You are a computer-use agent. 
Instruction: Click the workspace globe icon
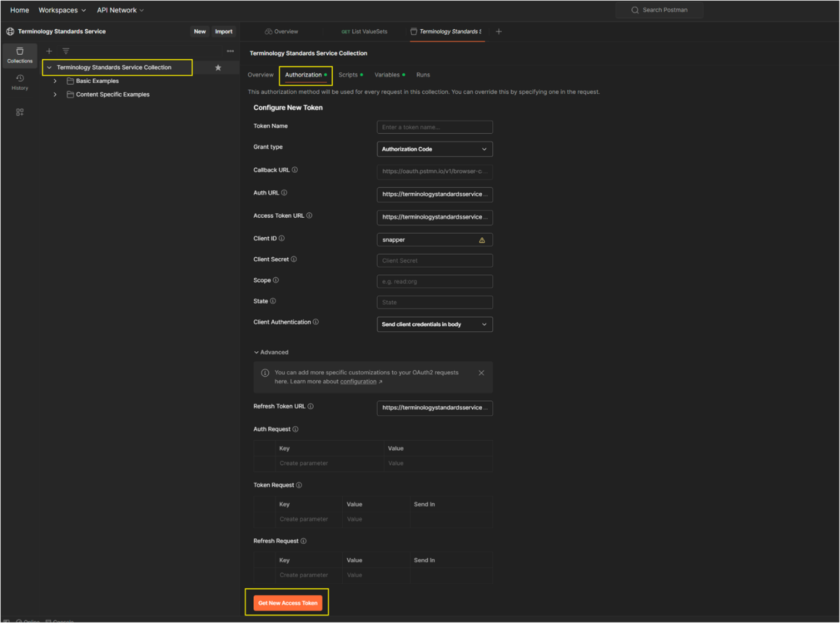pyautogui.click(x=10, y=32)
